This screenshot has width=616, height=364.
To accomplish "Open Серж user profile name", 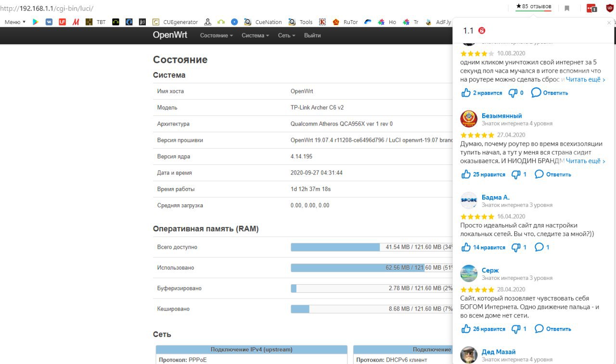I will [x=490, y=270].
